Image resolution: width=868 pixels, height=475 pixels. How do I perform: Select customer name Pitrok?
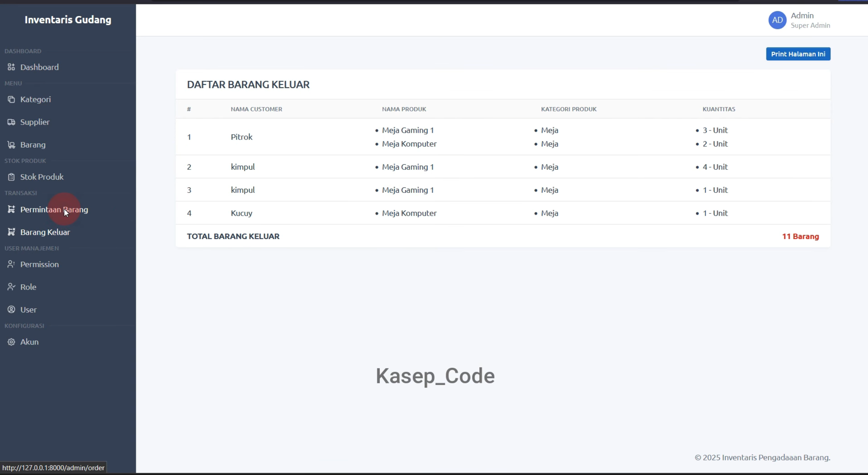click(x=241, y=137)
